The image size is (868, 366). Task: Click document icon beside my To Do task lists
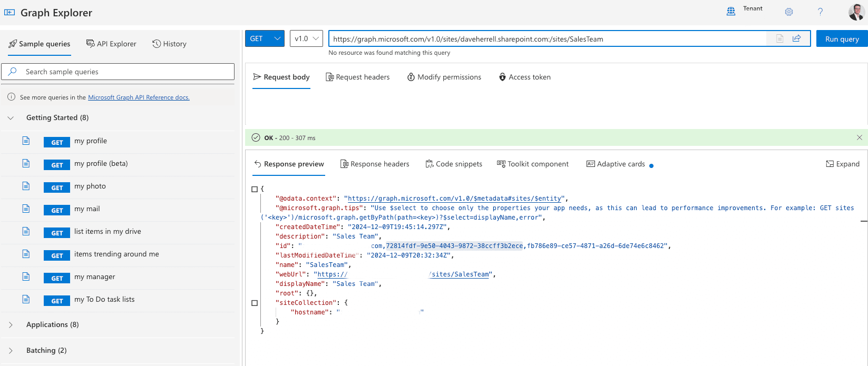tap(26, 299)
